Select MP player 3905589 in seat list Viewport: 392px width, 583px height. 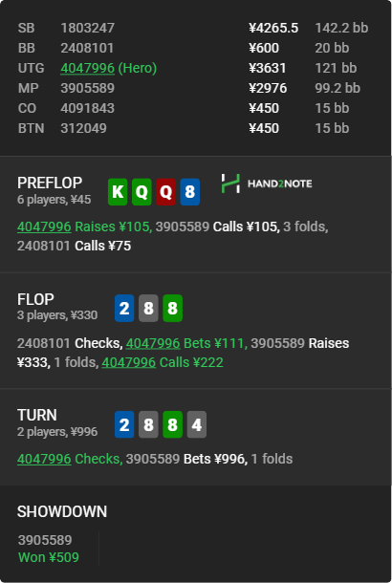coord(87,88)
